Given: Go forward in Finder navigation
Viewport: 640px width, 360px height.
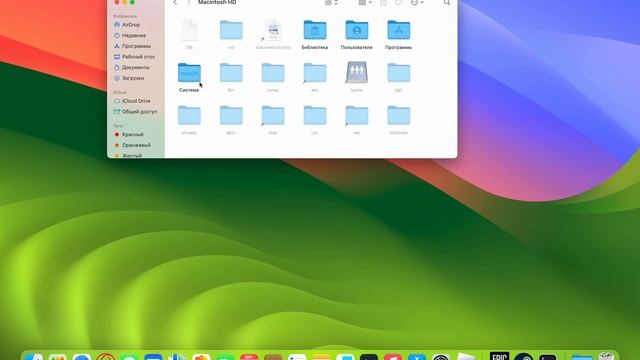Looking at the screenshot, I should tap(189, 2).
